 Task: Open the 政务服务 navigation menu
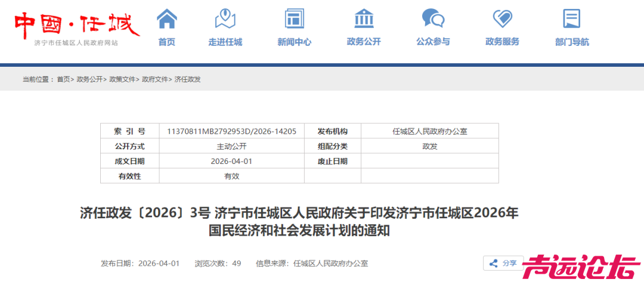[502, 42]
